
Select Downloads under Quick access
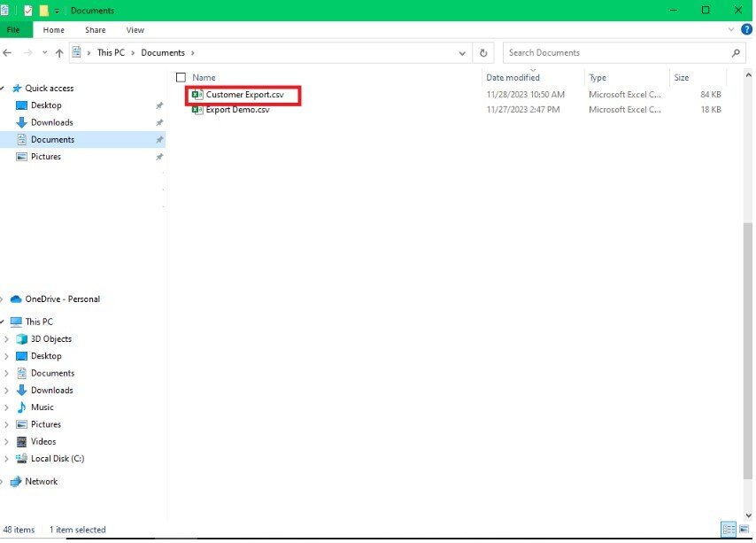tap(51, 122)
